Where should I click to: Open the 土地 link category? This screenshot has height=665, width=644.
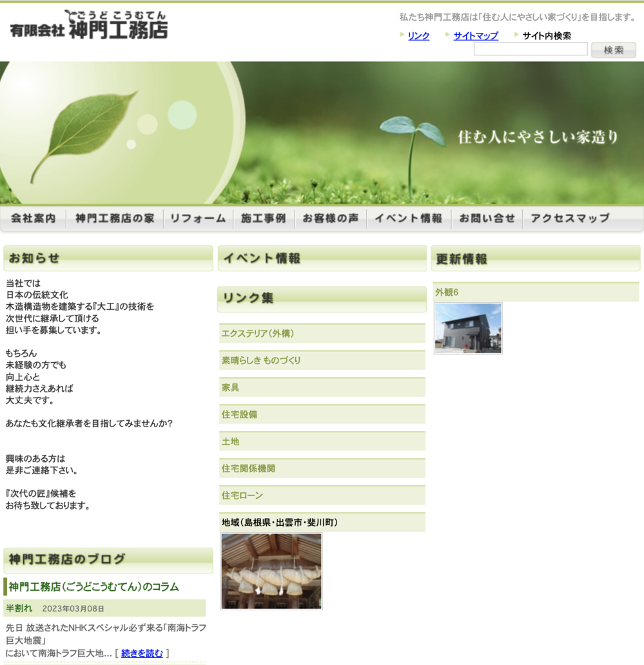tap(230, 441)
